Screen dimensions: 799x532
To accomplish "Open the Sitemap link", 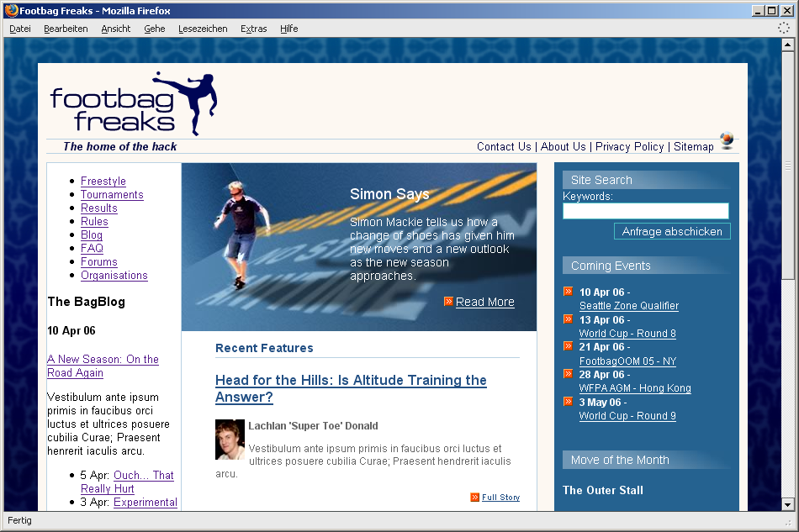I will 694,146.
